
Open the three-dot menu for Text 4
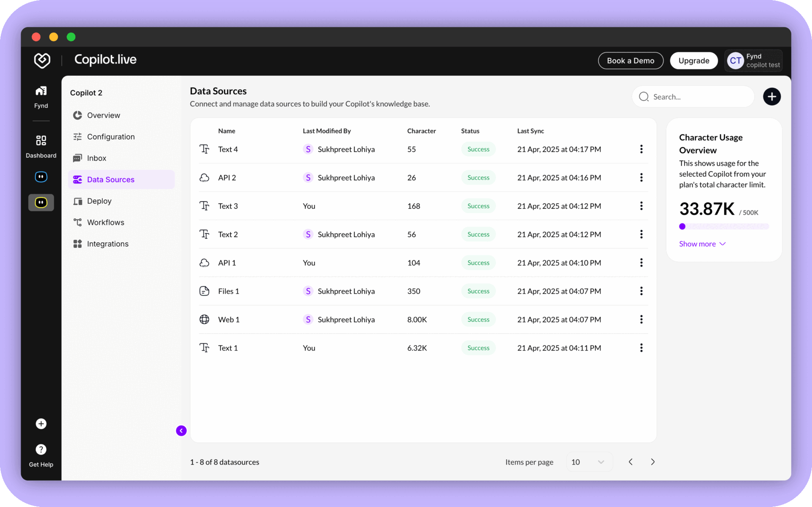[641, 149]
